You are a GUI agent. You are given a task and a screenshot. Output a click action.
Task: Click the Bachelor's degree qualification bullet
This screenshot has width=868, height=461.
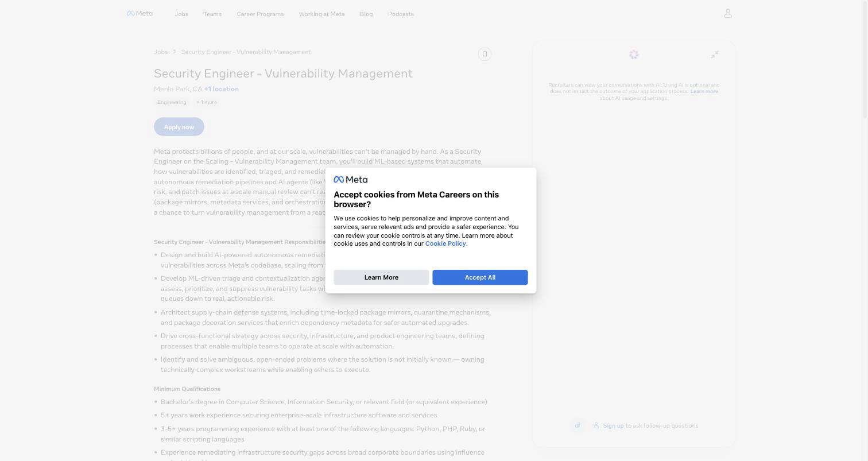[324, 402]
